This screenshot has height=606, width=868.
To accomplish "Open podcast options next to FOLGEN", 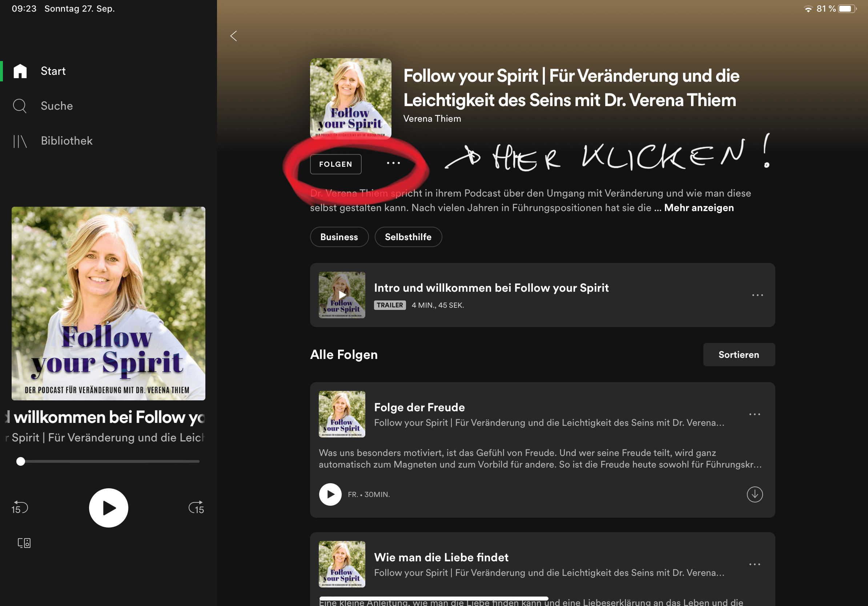I will tap(393, 163).
